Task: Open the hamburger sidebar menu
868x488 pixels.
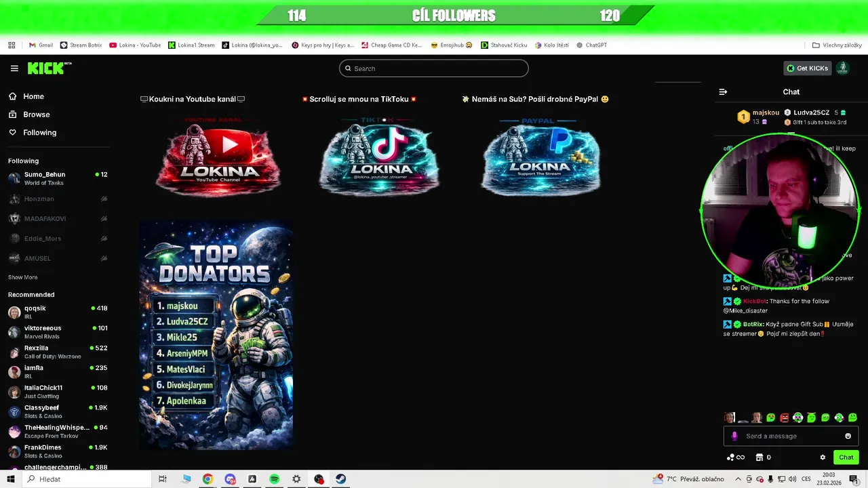Action: (x=14, y=68)
